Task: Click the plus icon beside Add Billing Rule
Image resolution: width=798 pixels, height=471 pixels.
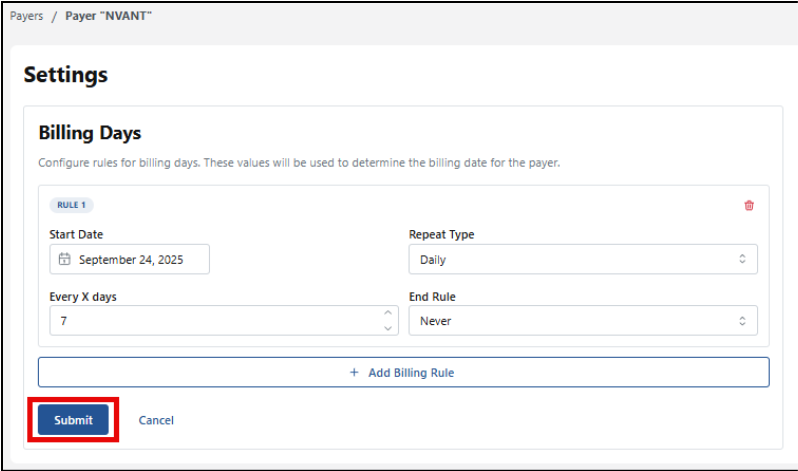Action: (x=354, y=372)
